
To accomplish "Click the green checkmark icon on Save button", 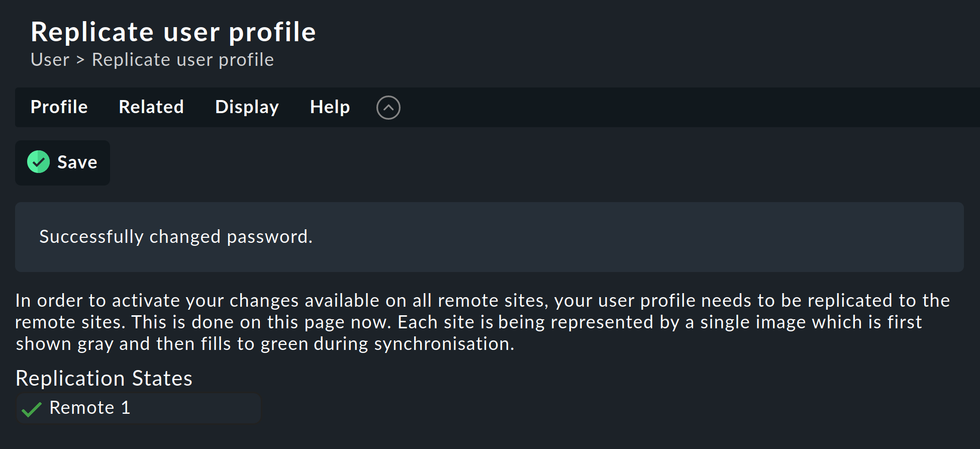I will pos(38,162).
